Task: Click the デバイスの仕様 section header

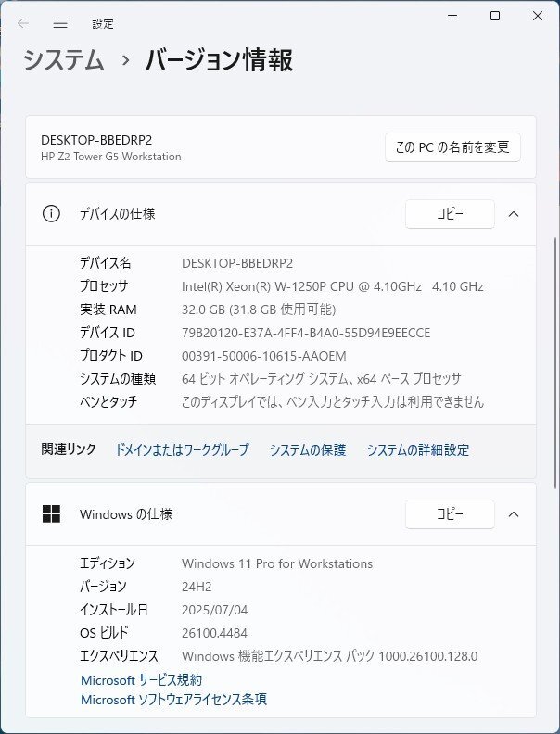Action: click(281, 214)
